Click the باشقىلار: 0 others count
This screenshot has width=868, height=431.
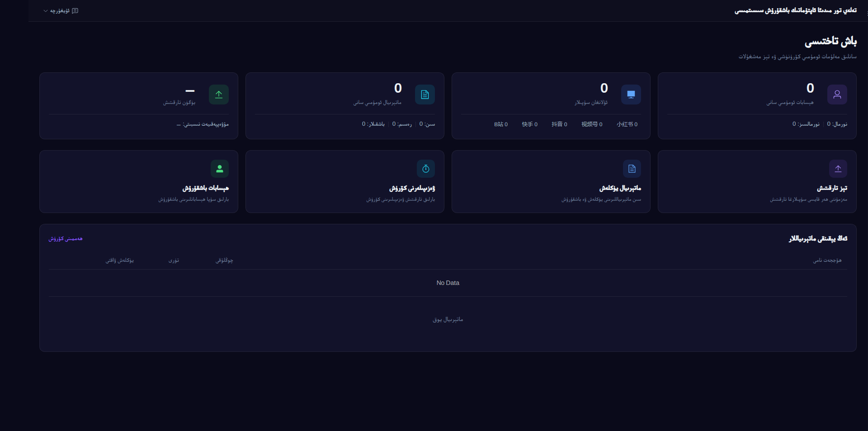tap(373, 124)
